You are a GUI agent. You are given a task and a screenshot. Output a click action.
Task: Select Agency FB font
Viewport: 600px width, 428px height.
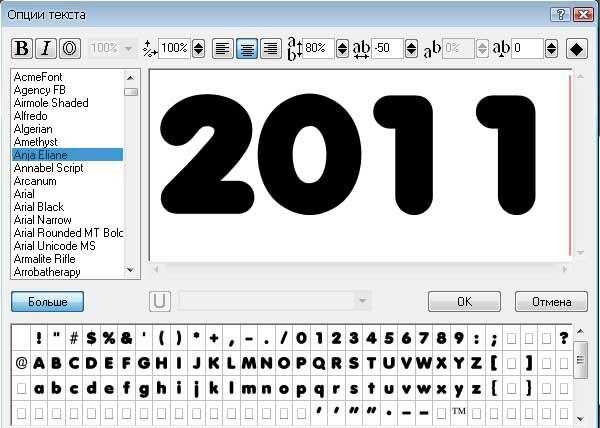(39, 90)
